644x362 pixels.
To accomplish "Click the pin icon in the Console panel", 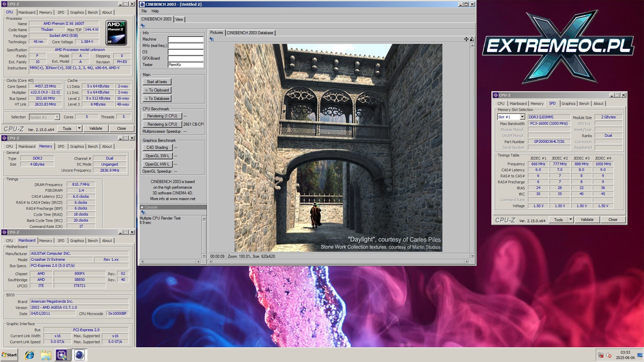I will pos(143,213).
